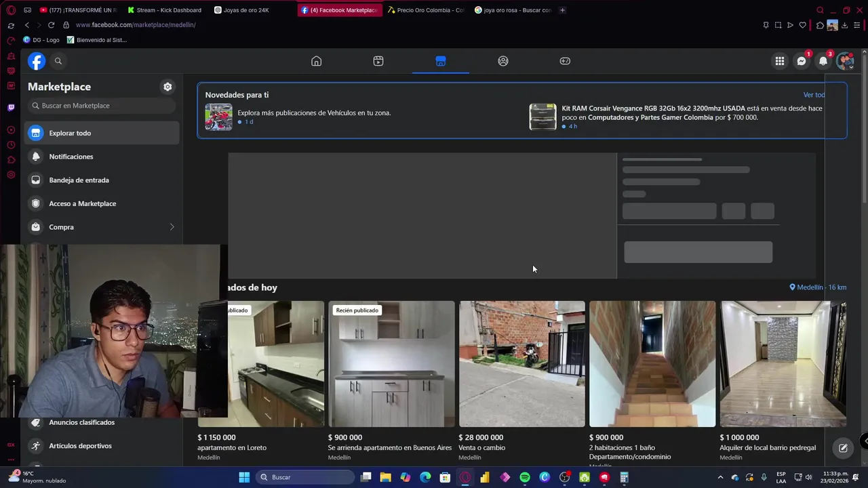Open Buenos Aires apartment listing photo
The width and height of the screenshot is (868, 488).
(391, 364)
